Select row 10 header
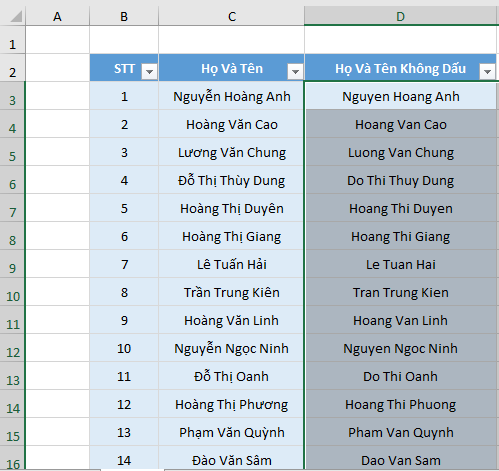 [12, 292]
